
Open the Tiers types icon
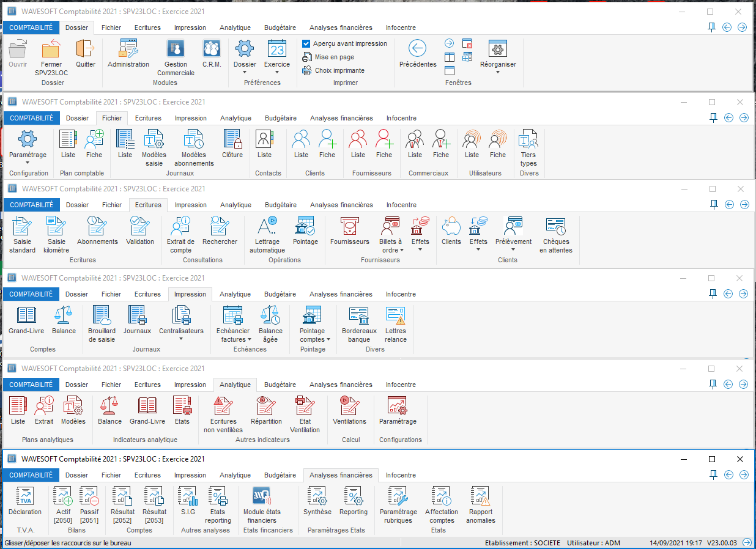[528, 139]
